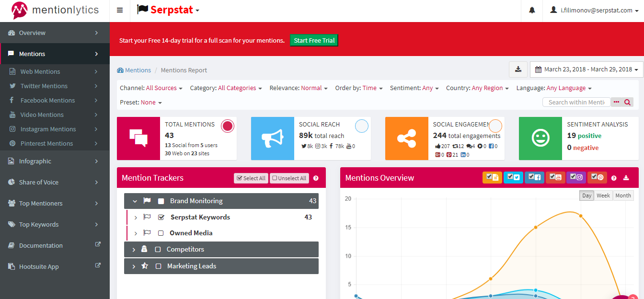Switch chart to Day view

coord(586,195)
